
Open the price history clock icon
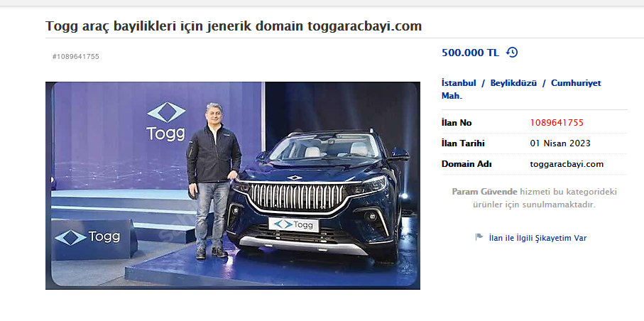pos(512,53)
